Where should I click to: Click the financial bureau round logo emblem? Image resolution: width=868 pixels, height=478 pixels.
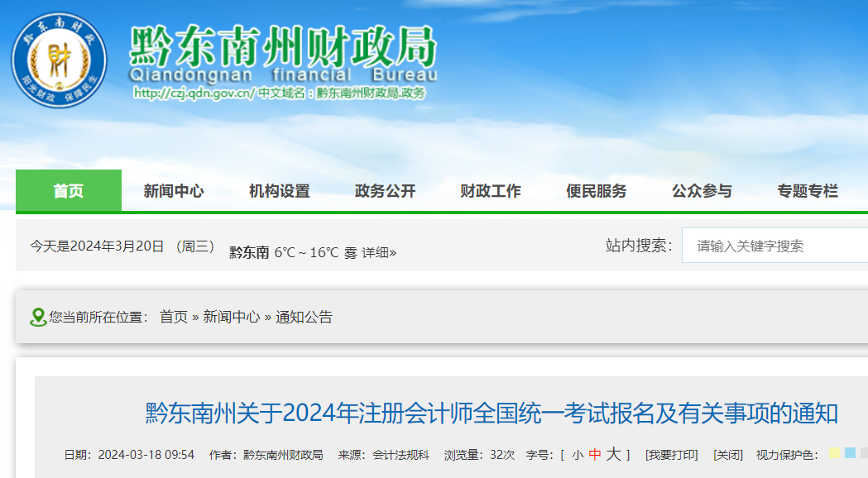(x=59, y=60)
